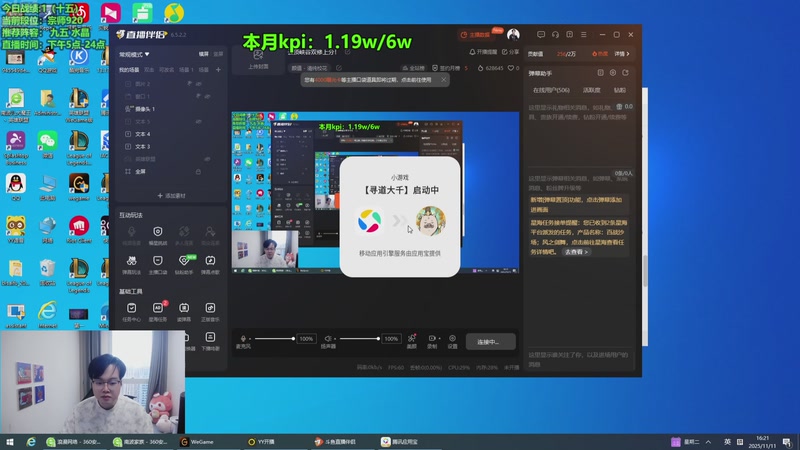Toggle lock on 全屏 source
Screen dimensions: 800x450
(198, 171)
